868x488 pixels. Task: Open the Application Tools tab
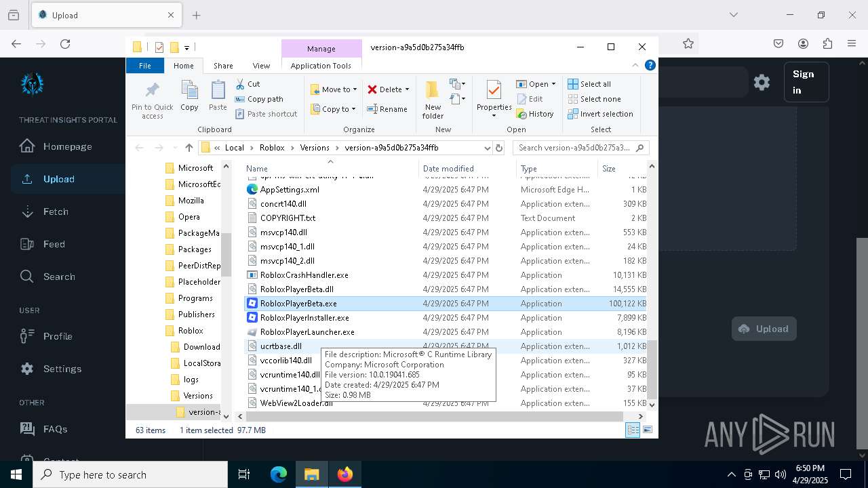321,66
